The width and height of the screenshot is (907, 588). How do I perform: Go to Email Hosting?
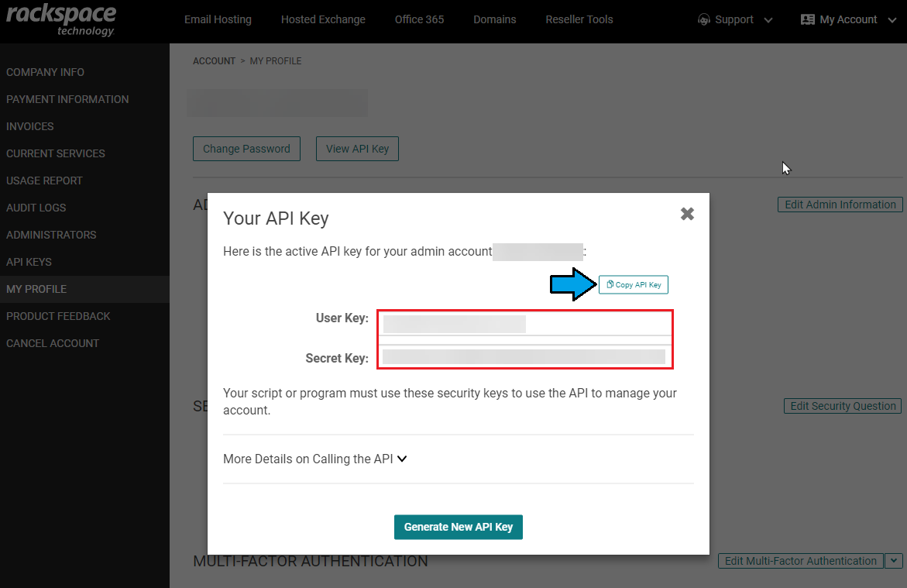coord(218,19)
